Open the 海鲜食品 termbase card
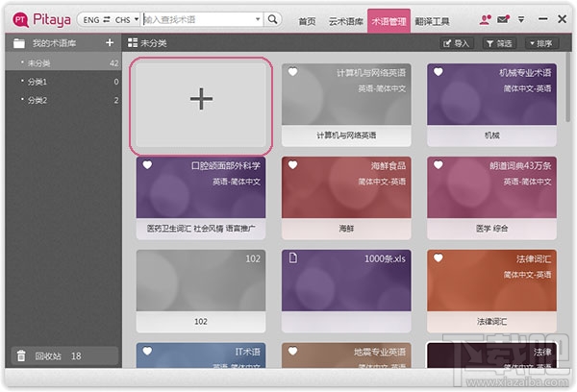577x392 pixels. pos(346,197)
